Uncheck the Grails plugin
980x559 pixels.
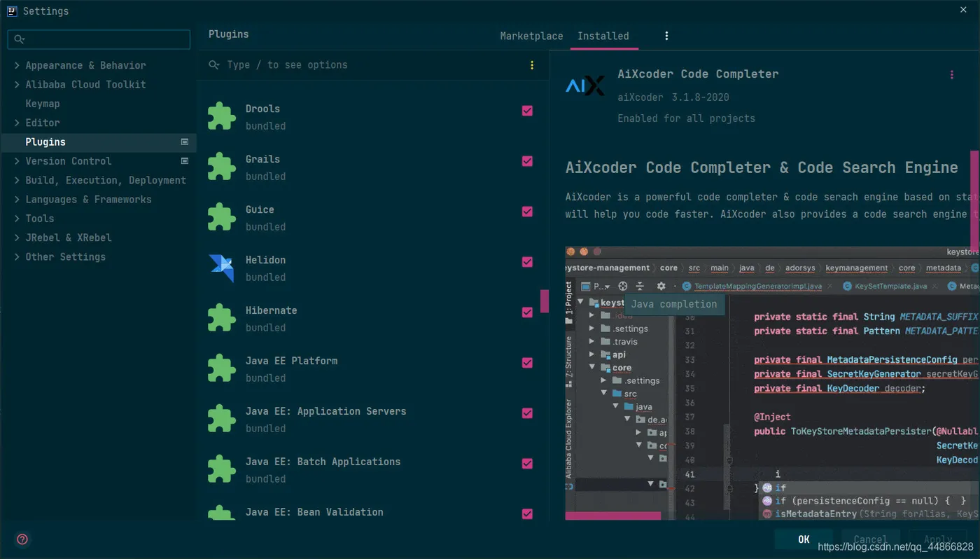coord(527,161)
